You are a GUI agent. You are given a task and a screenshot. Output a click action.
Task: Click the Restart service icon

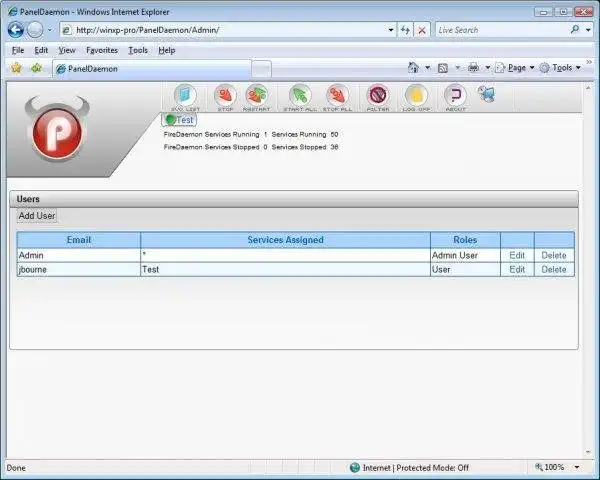tap(257, 98)
